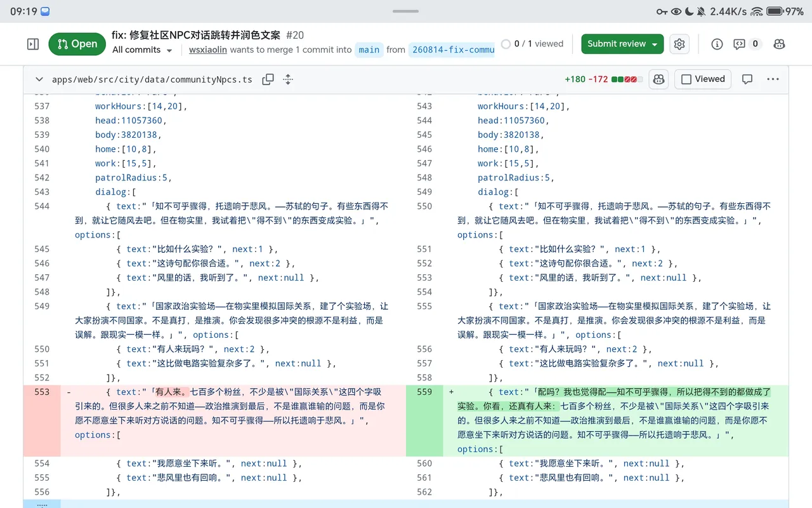Open the Copilot icon in the PR header
This screenshot has width=812, height=508.
pos(779,44)
